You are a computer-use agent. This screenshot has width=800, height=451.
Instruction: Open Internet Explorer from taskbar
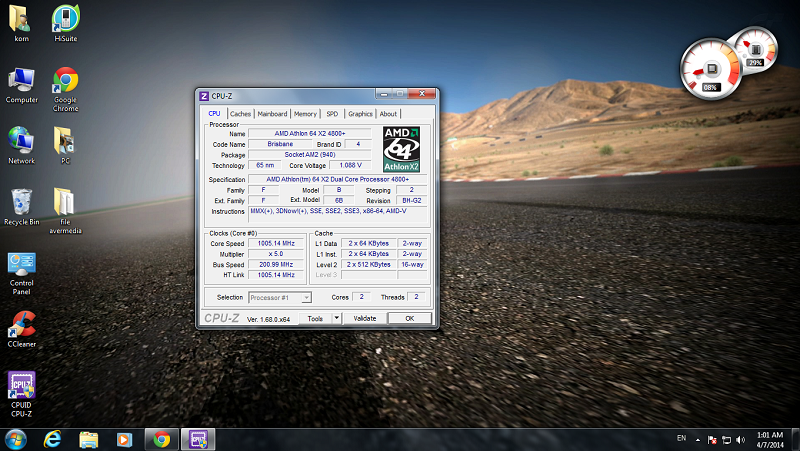pyautogui.click(x=53, y=439)
